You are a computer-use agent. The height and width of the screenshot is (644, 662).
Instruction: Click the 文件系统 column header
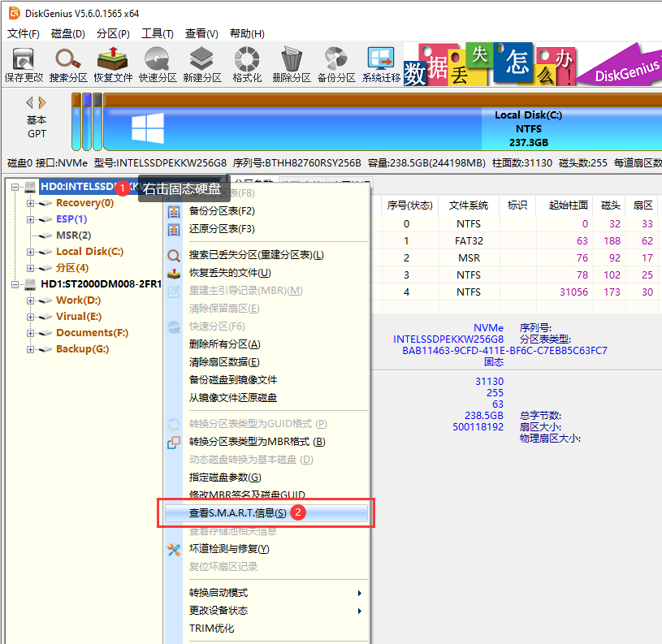(x=468, y=205)
